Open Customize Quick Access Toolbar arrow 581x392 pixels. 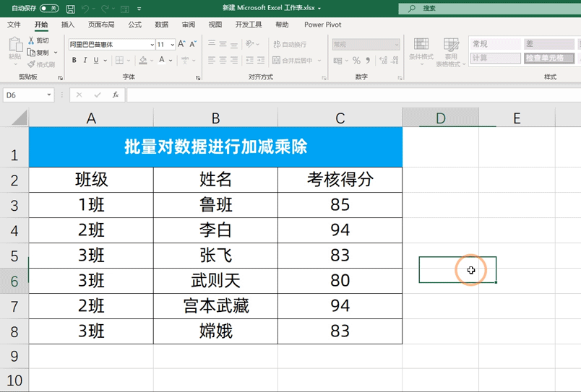(139, 9)
